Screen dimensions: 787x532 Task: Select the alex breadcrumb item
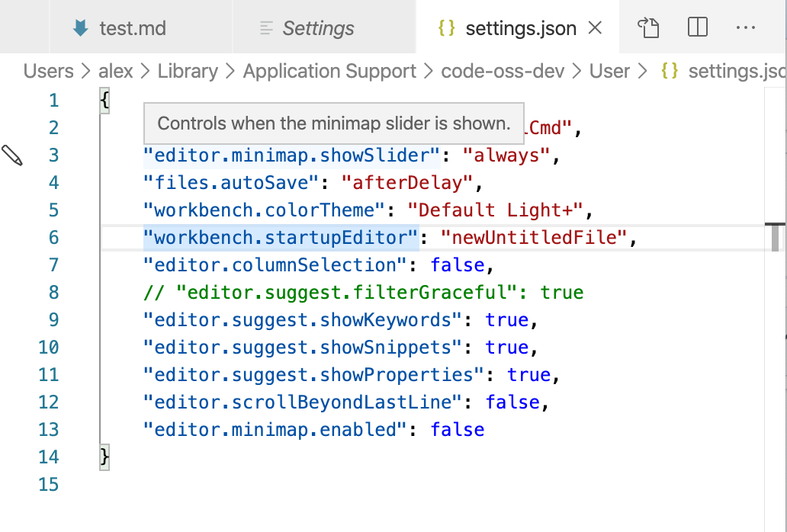click(115, 71)
